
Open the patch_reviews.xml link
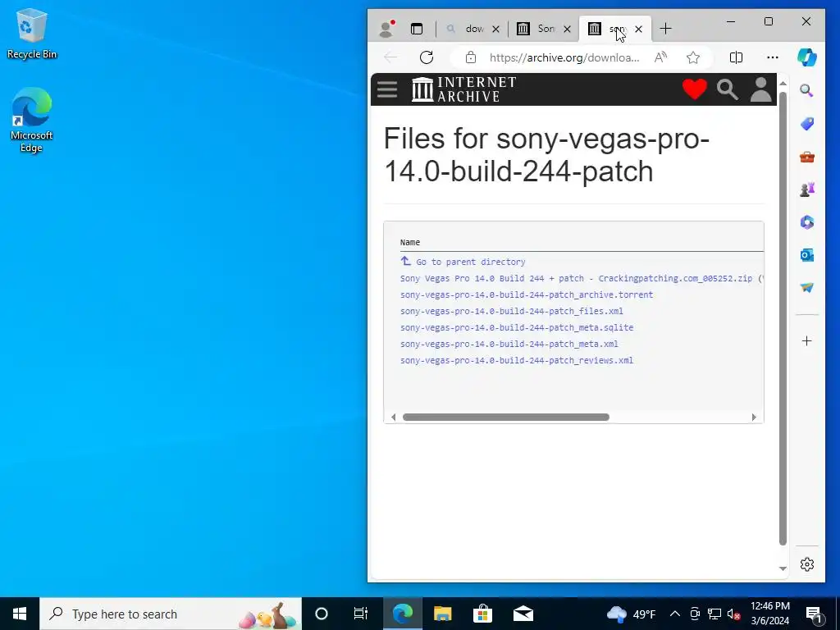click(517, 361)
